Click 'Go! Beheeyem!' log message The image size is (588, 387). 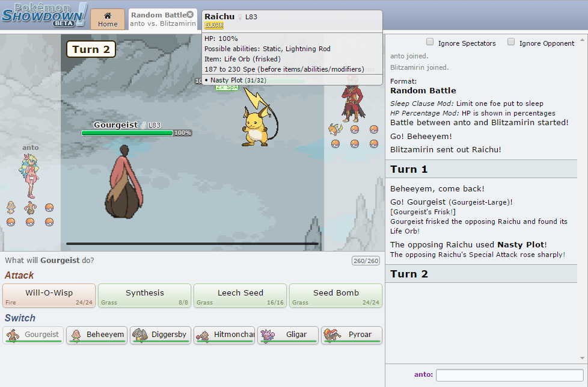(x=421, y=136)
